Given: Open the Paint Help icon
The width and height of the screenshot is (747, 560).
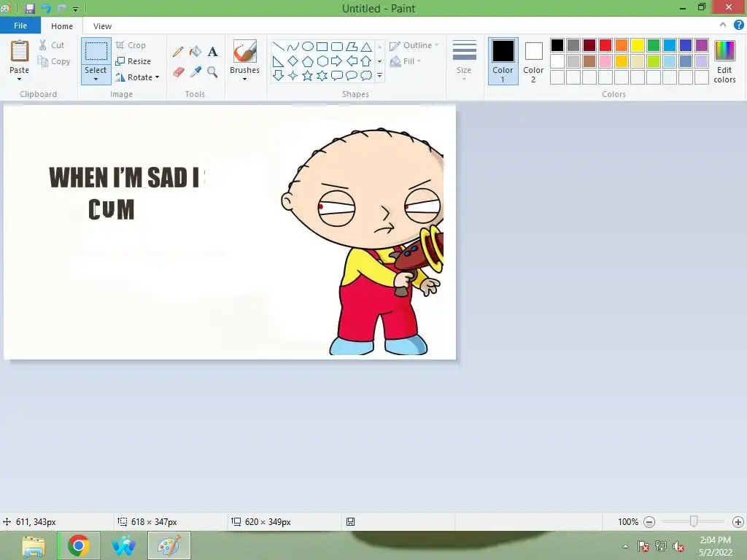Looking at the screenshot, I should pos(738,26).
